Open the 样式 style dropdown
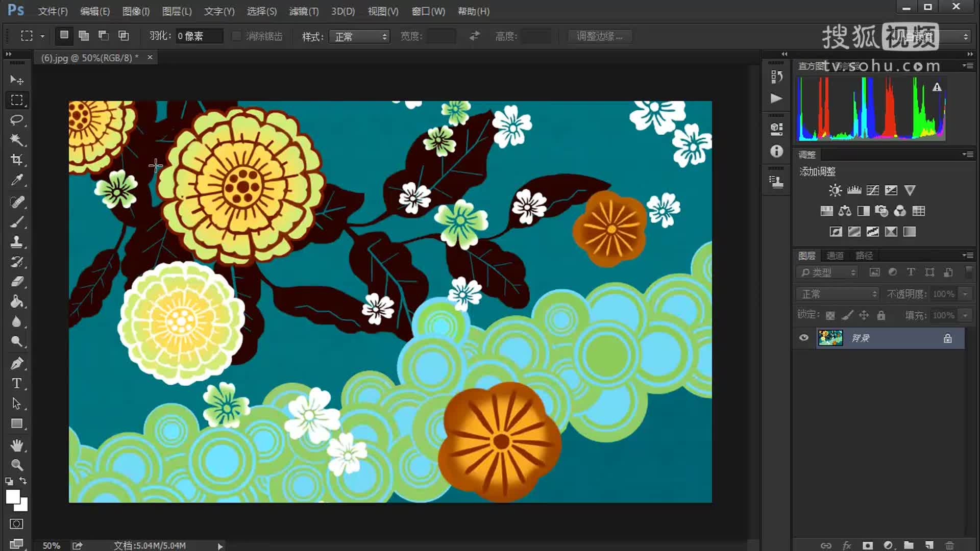Viewport: 980px width, 551px height. pyautogui.click(x=360, y=37)
